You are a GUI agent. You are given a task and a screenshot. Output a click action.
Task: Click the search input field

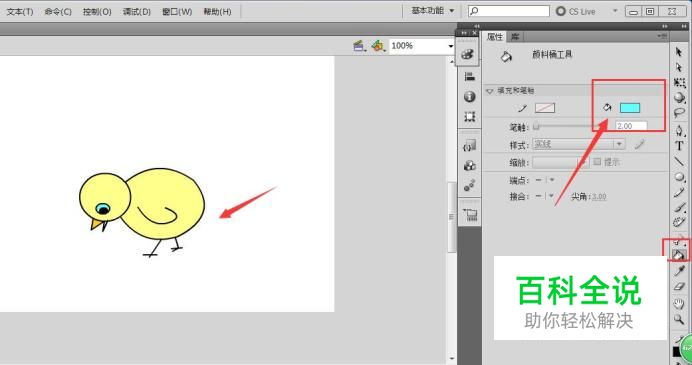(508, 11)
